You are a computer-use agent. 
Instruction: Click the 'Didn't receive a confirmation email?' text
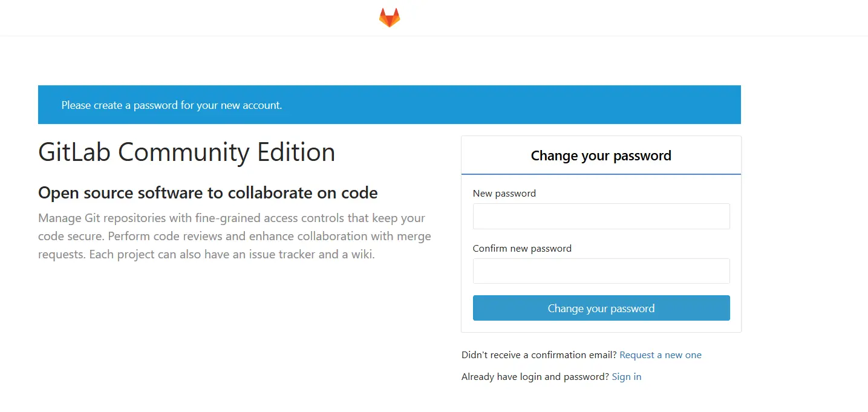click(539, 355)
